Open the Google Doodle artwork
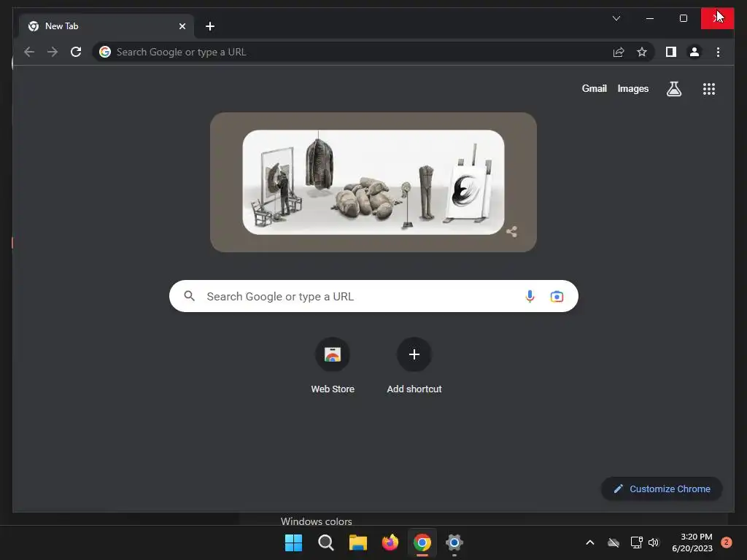This screenshot has height=560, width=747. pos(373,182)
